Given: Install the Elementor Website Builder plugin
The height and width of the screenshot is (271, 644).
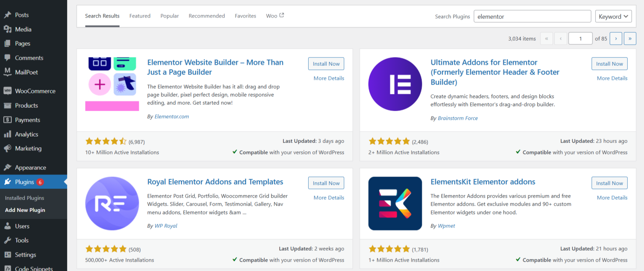Looking at the screenshot, I should click(x=326, y=63).
